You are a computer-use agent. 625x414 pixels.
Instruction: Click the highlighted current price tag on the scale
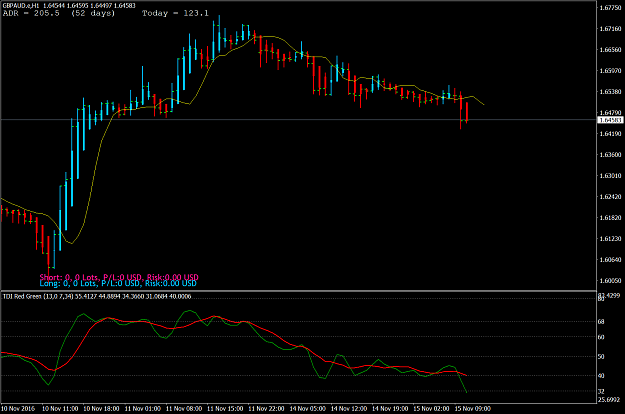pos(610,120)
